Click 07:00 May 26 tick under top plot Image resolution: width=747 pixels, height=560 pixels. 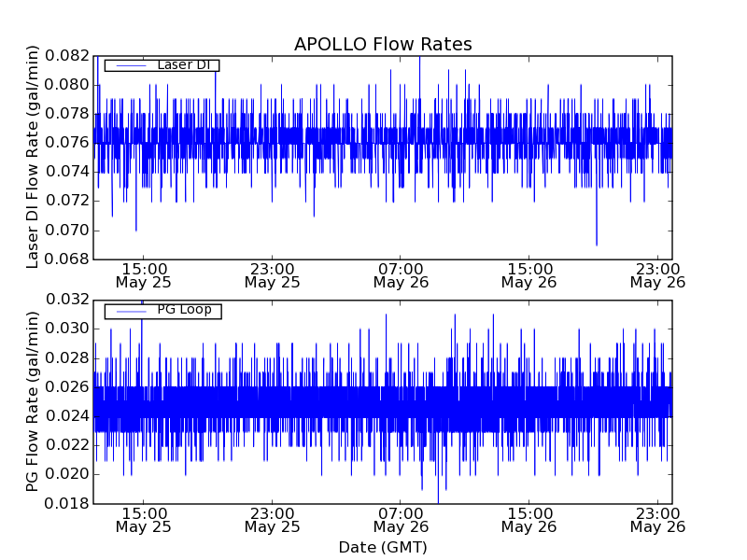(x=400, y=274)
